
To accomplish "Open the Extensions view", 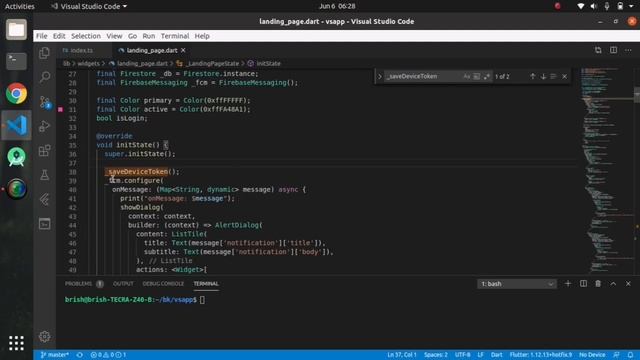I will (x=44, y=151).
